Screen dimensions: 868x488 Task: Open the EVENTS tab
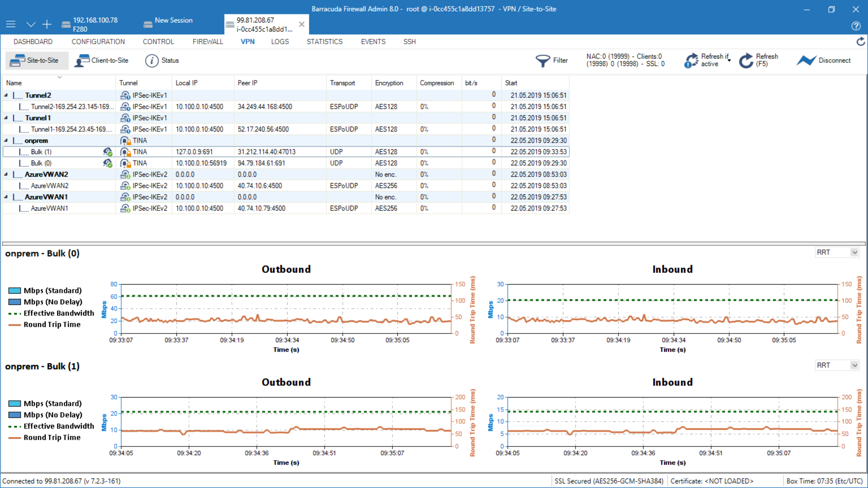click(373, 42)
